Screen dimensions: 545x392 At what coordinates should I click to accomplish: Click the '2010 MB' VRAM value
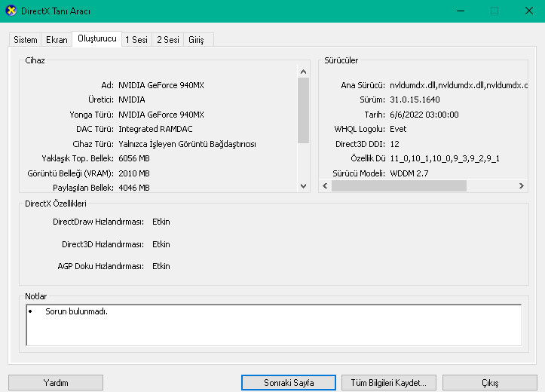click(x=134, y=173)
